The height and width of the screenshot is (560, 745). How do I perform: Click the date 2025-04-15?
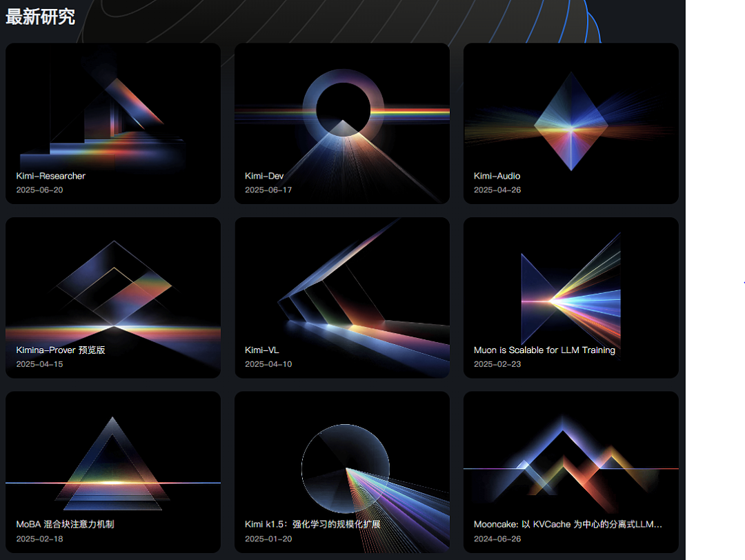click(39, 364)
